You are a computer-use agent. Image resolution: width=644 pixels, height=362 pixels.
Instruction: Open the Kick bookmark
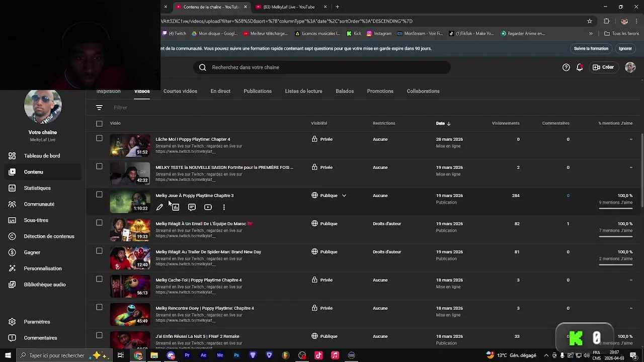click(x=354, y=34)
